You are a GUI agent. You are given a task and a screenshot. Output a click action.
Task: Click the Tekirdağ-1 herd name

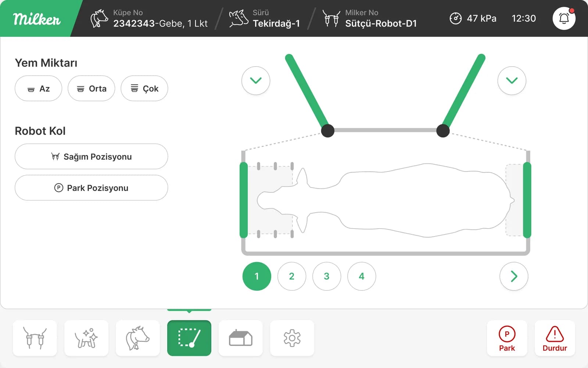click(x=276, y=24)
